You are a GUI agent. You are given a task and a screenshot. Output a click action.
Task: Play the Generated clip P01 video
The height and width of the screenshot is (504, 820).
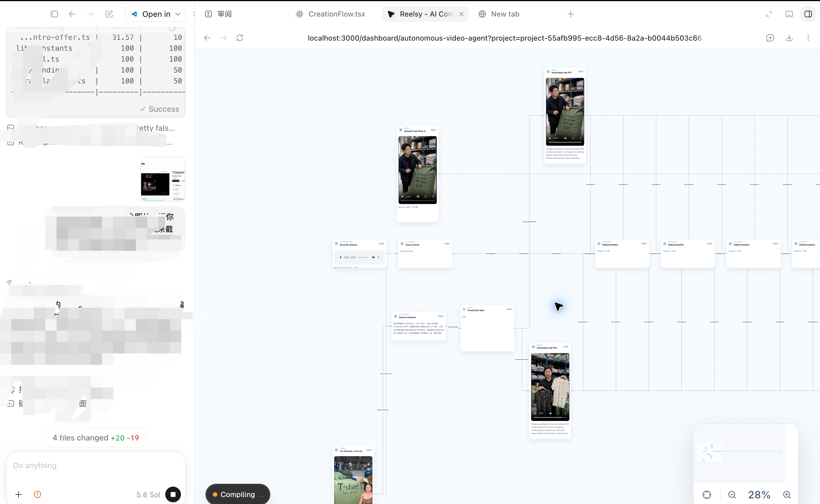point(550,138)
